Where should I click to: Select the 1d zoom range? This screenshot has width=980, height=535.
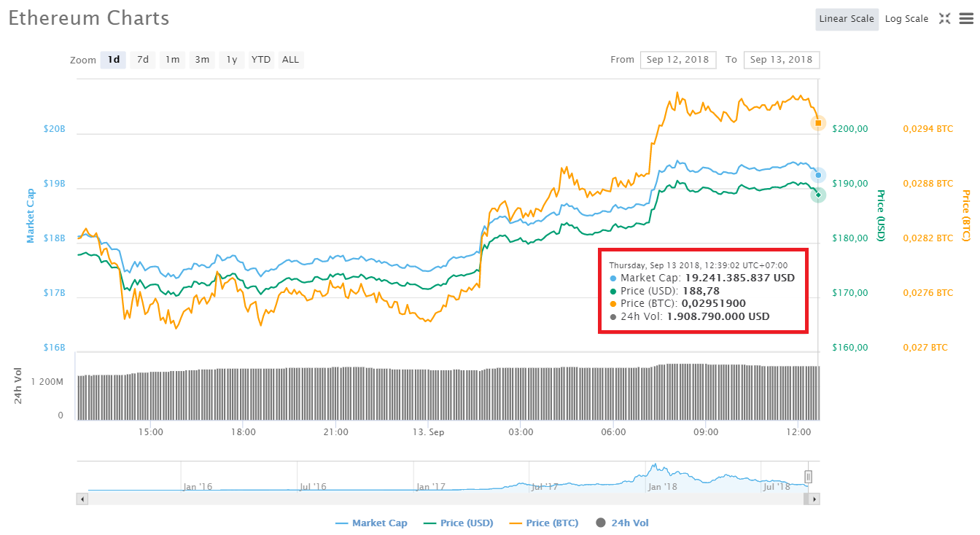click(x=114, y=60)
